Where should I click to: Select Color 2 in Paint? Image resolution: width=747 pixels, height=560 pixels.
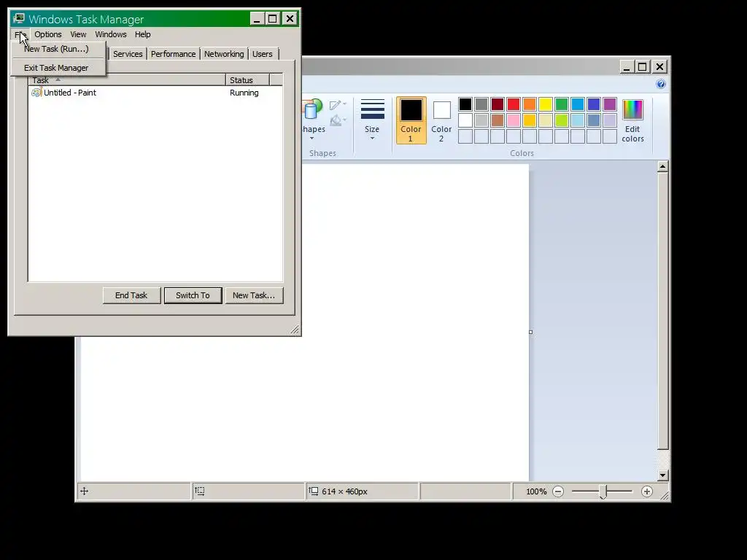click(x=441, y=120)
